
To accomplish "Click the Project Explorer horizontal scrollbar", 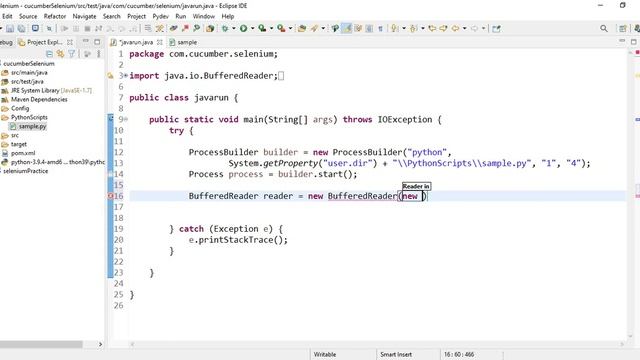I will click(41, 344).
